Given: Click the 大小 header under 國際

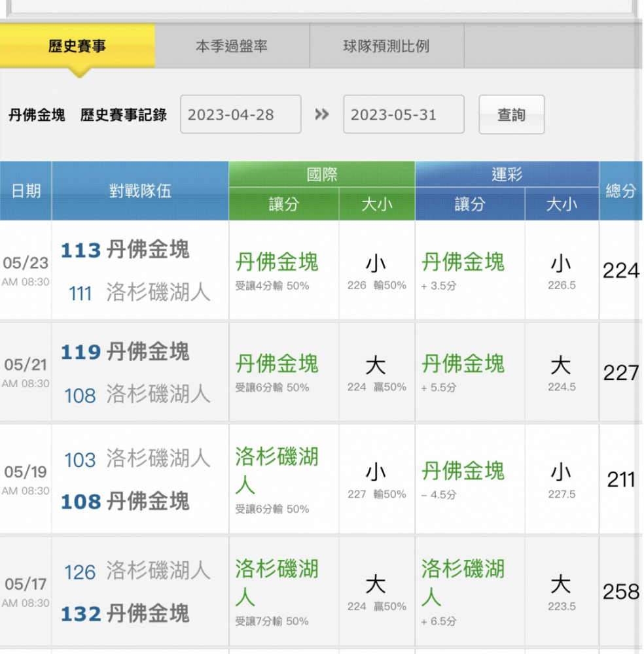Looking at the screenshot, I should coord(377,204).
